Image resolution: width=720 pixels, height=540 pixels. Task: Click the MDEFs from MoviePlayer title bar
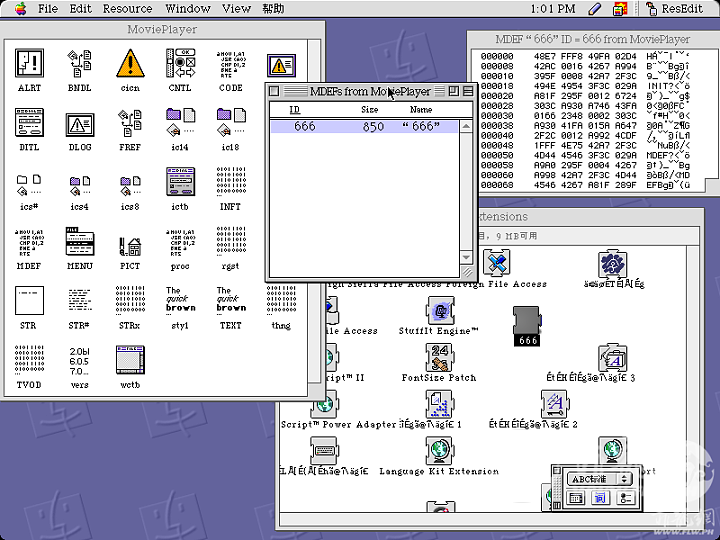click(371, 91)
